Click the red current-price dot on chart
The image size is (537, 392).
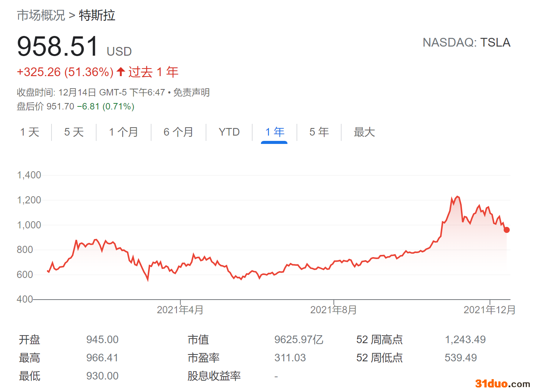507,230
